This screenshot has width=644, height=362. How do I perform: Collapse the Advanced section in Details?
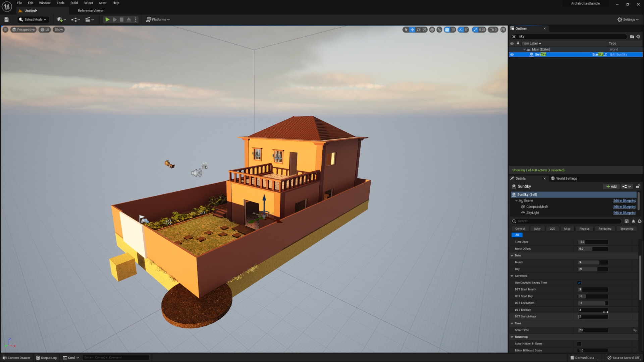tap(512, 276)
